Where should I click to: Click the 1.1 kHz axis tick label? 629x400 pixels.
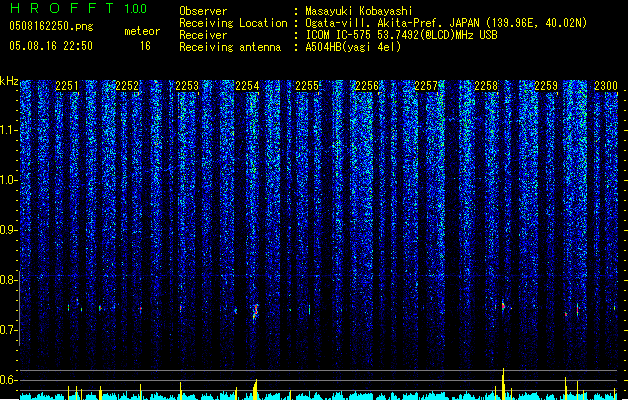click(x=8, y=130)
